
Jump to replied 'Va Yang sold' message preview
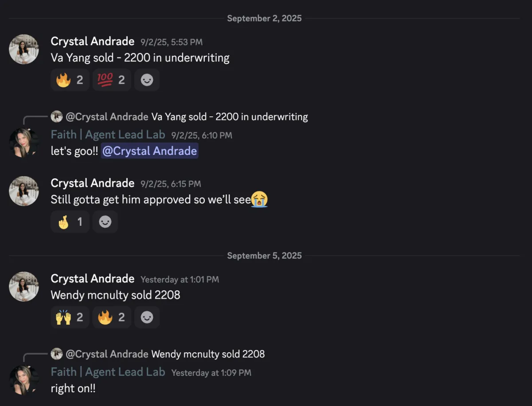coord(229,117)
